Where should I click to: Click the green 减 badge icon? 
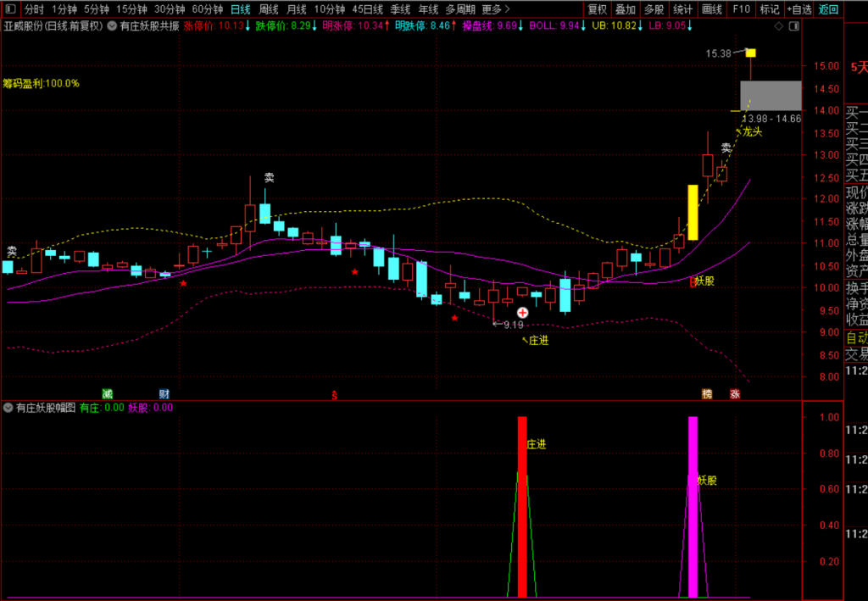tap(108, 394)
